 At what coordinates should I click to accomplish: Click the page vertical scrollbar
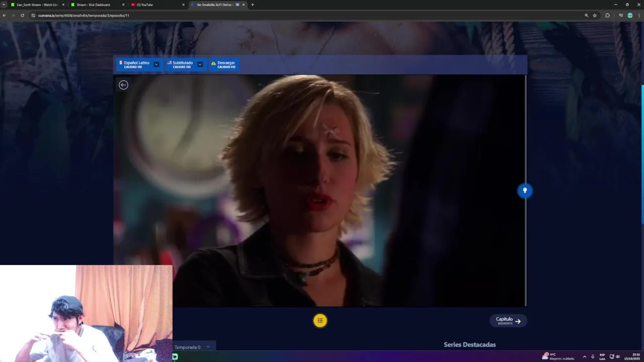(642, 155)
